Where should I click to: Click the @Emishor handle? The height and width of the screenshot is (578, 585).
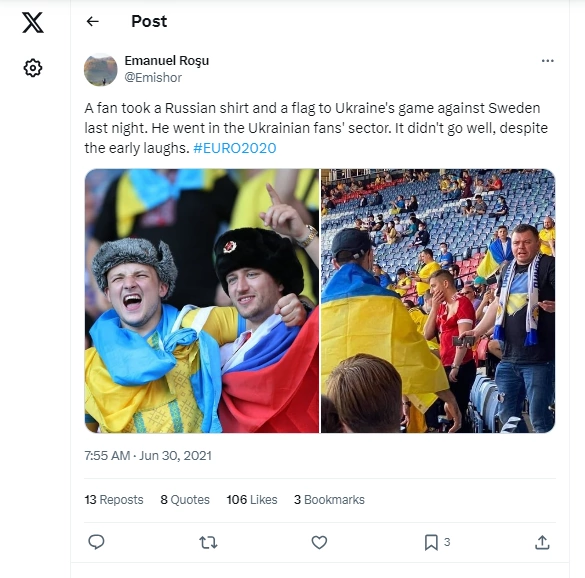[153, 77]
